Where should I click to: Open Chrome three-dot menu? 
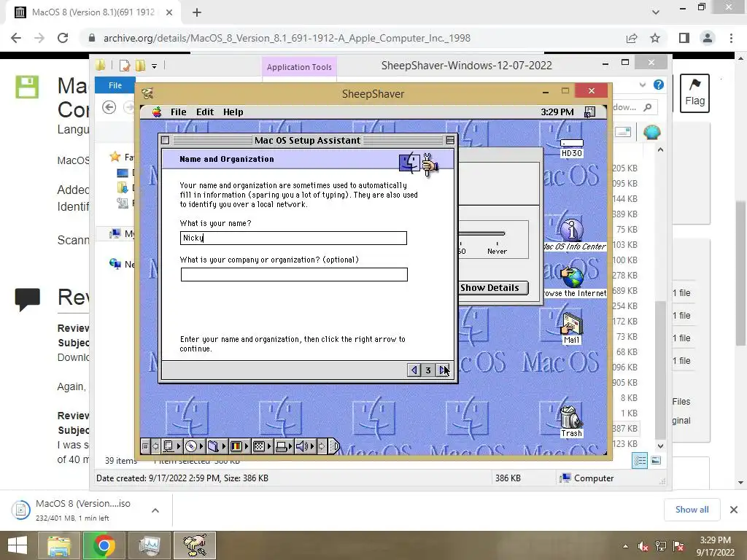(731, 38)
